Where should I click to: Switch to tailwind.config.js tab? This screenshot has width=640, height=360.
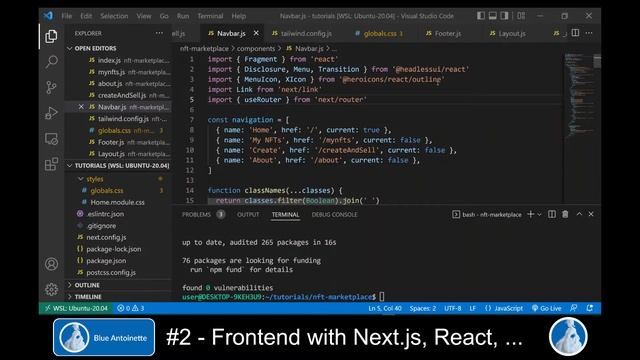(302, 33)
